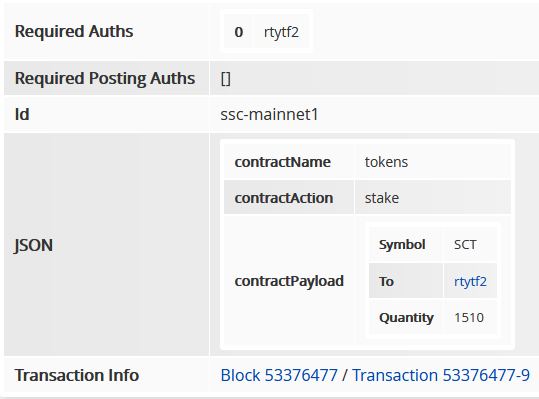This screenshot has width=539, height=399.
Task: Click the JSON row label
Action: pyautogui.click(x=33, y=245)
